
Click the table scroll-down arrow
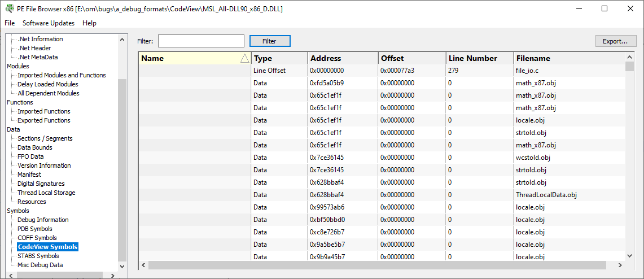click(x=630, y=256)
